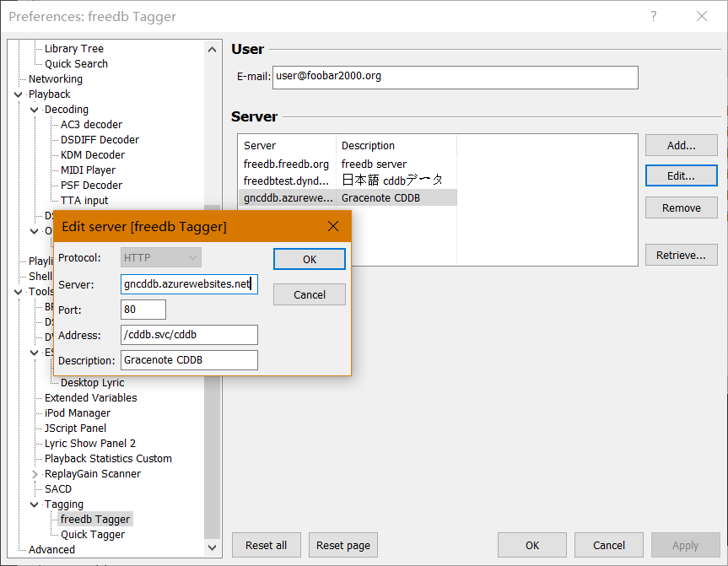The image size is (728, 566).
Task: Click the Retrieve... button
Action: point(681,256)
